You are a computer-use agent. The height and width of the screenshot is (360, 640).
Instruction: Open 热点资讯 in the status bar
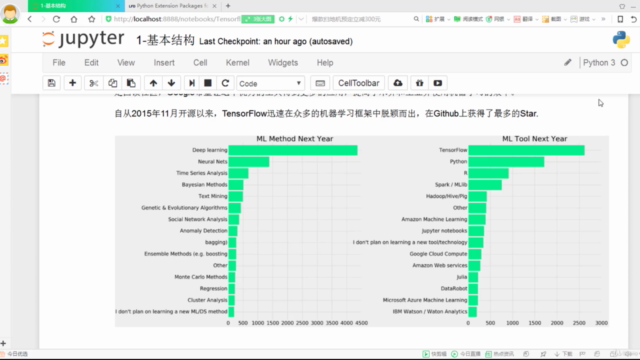[x=500, y=354]
